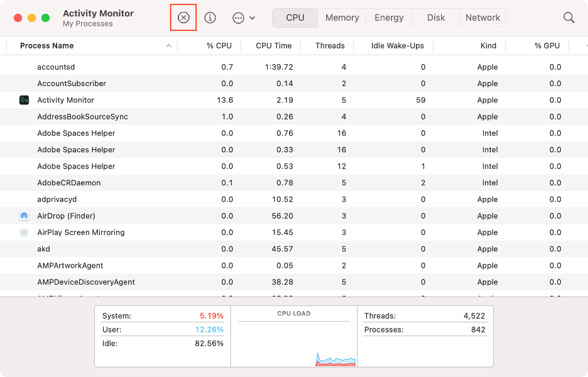
Task: Click the 1:39.72 CPU time value
Action: 279,67
